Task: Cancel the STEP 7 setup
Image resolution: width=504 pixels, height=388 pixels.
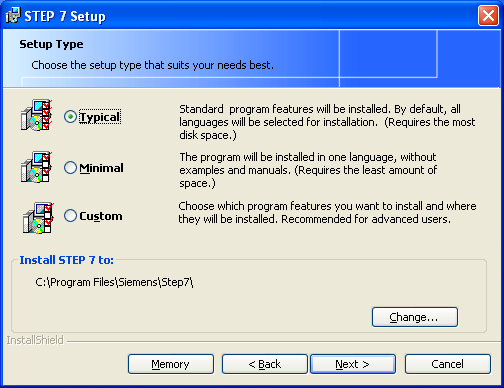Action: (x=448, y=364)
